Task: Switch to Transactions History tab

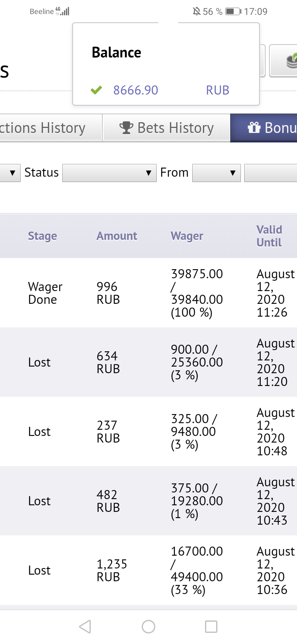Action: click(45, 128)
